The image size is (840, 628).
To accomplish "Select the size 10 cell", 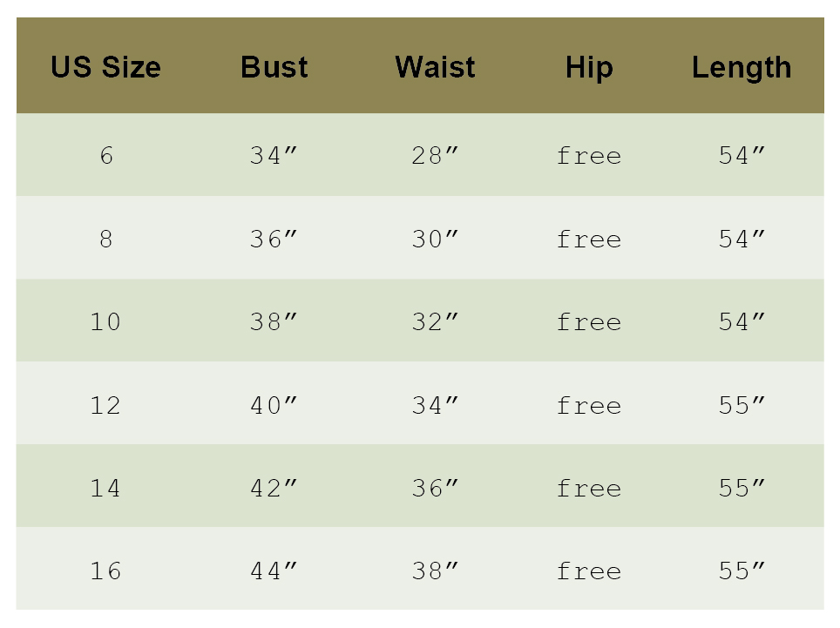I will click(x=105, y=322).
